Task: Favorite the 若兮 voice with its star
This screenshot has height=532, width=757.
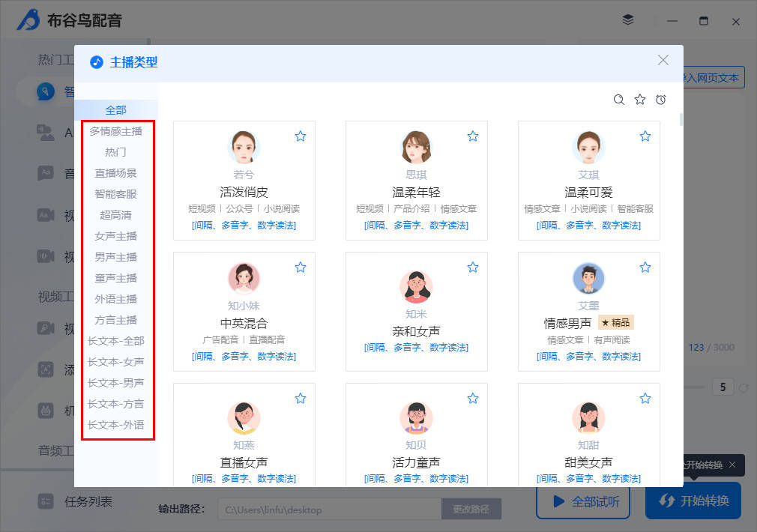Action: [x=301, y=136]
